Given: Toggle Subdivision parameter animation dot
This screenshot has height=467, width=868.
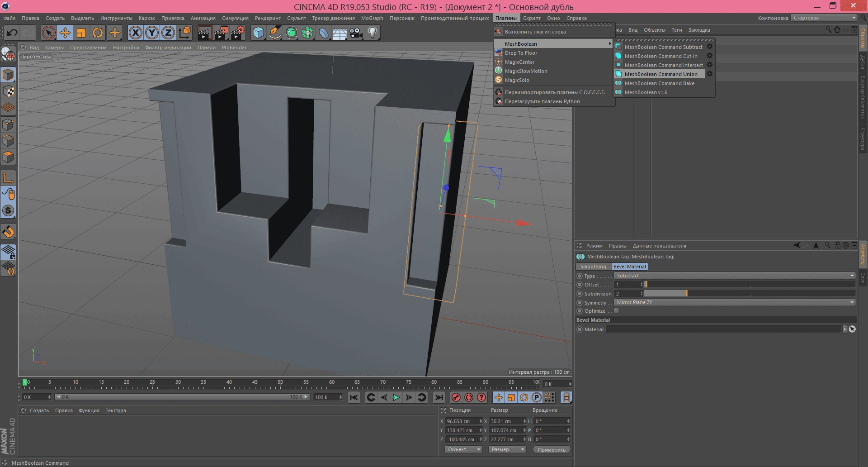Looking at the screenshot, I should [x=580, y=294].
